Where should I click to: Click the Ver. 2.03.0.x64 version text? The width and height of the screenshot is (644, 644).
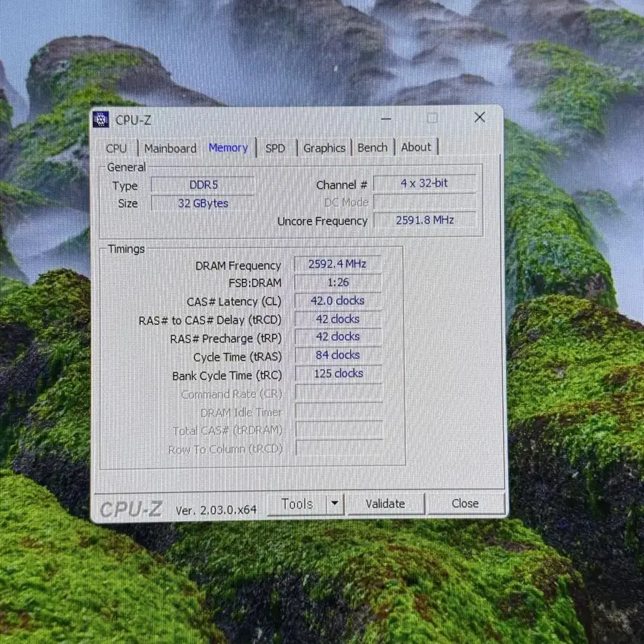pyautogui.click(x=216, y=510)
